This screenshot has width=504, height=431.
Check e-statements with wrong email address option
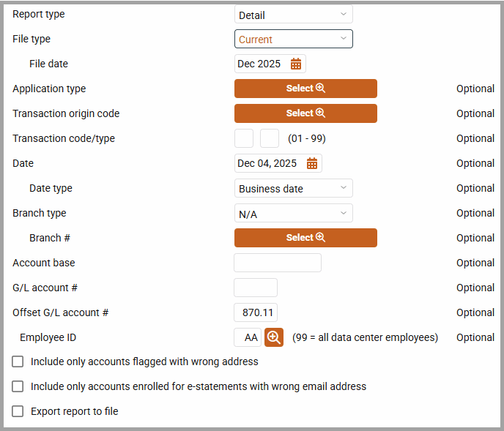(x=18, y=386)
